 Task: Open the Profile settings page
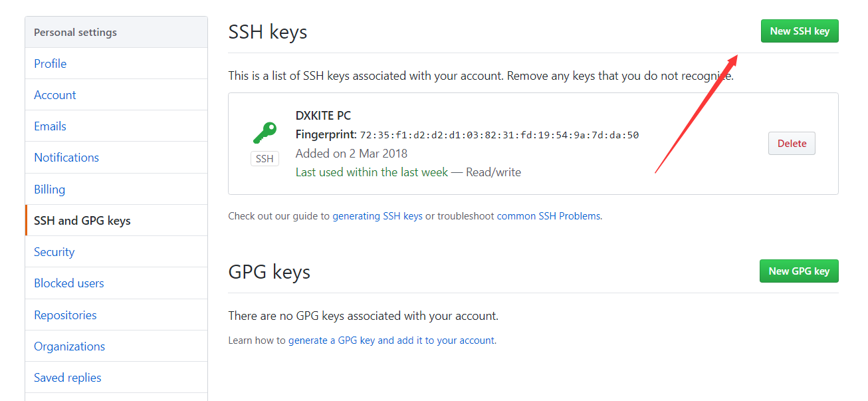tap(51, 64)
